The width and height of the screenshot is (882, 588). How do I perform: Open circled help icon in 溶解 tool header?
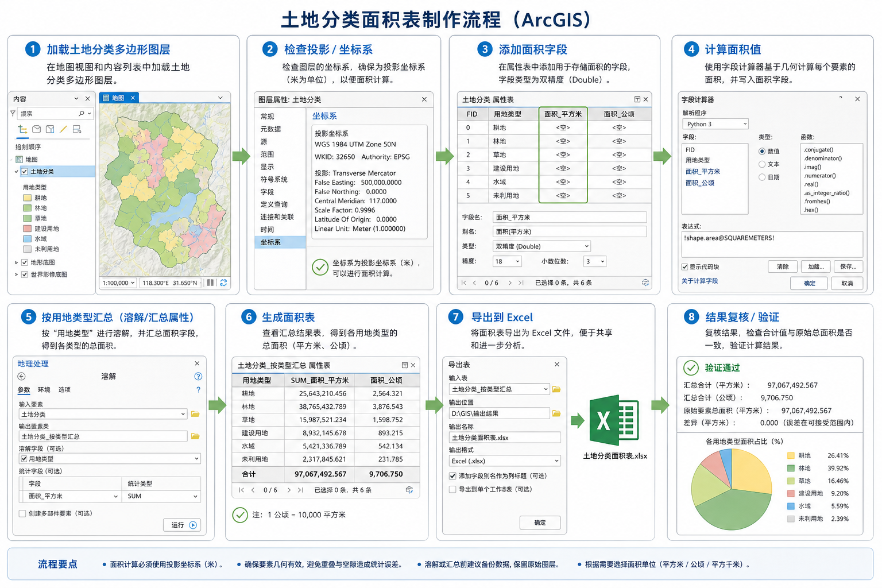198,377
